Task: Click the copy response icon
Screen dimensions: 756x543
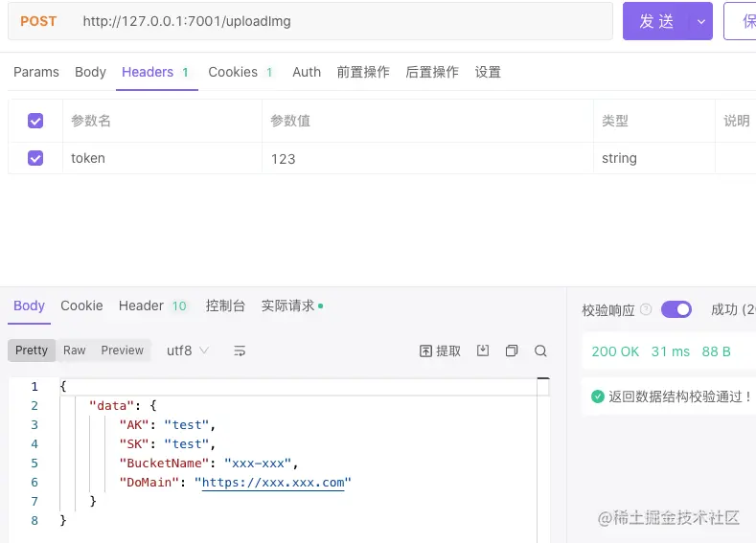Action: pos(512,351)
